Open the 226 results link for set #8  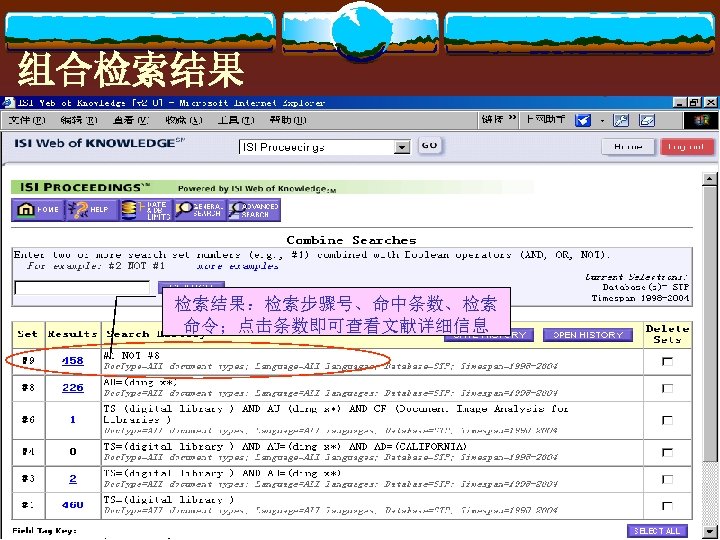tap(73, 388)
